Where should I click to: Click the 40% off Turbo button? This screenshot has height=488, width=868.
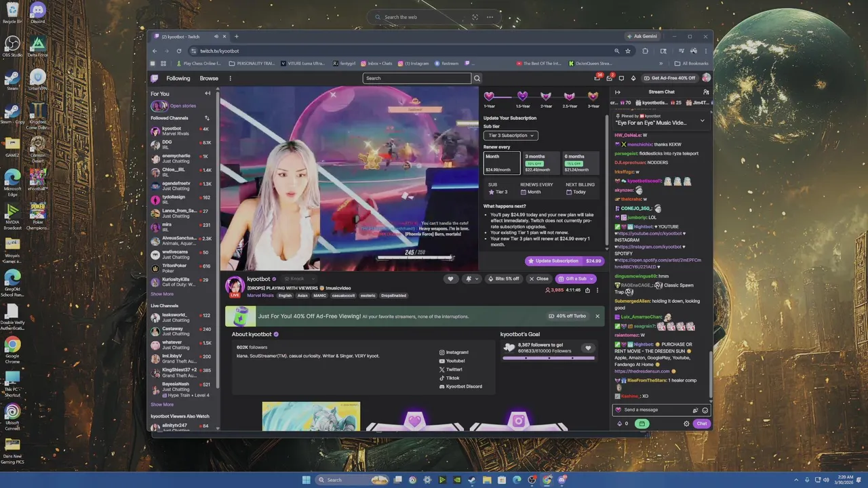tap(567, 316)
